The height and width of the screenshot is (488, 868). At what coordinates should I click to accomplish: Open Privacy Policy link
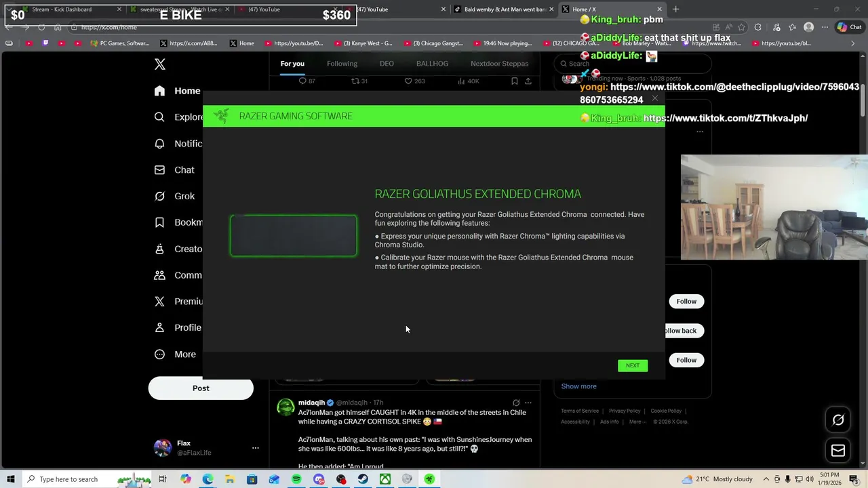point(625,411)
